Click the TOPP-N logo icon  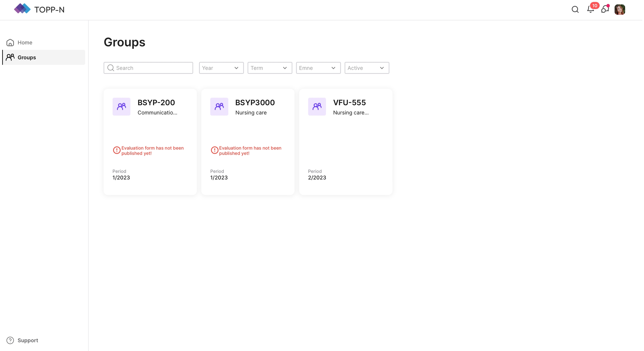tap(22, 9)
